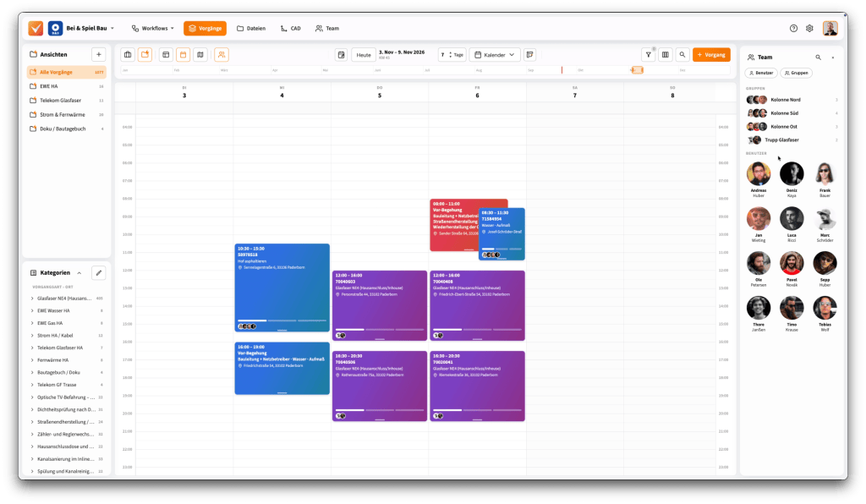Viewport: 866px width, 504px height.
Task: Open settings gear icon
Action: [809, 28]
